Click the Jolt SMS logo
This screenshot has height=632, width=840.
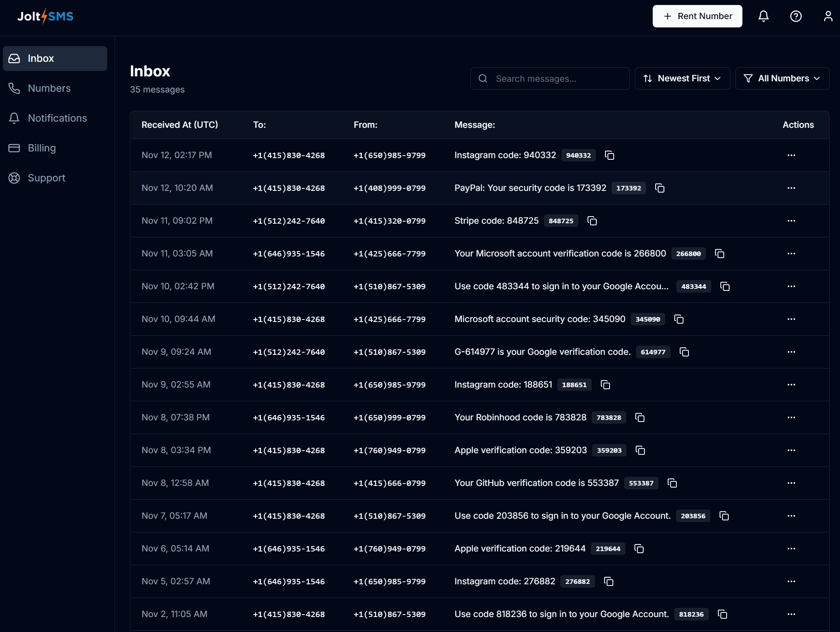coord(45,16)
